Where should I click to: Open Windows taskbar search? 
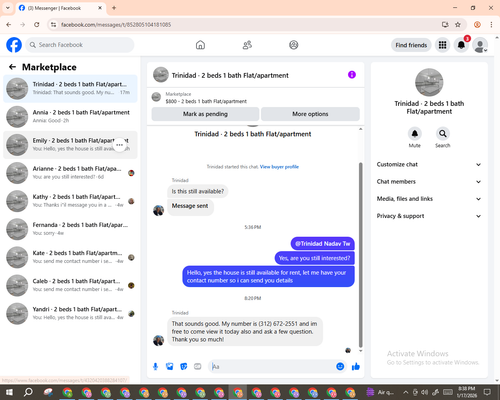click(28, 392)
